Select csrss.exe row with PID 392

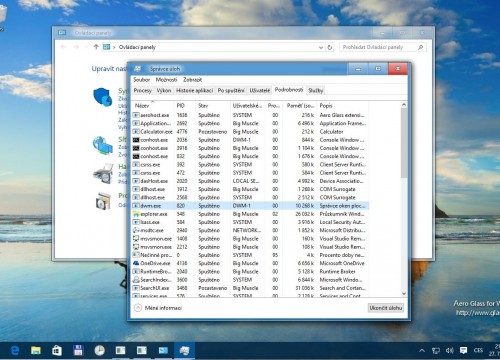tap(250, 165)
